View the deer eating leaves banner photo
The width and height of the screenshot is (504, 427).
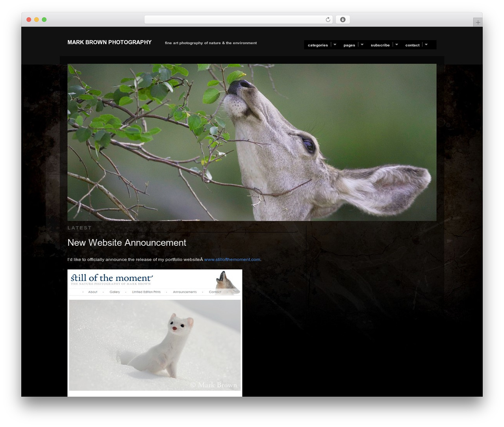(x=252, y=142)
